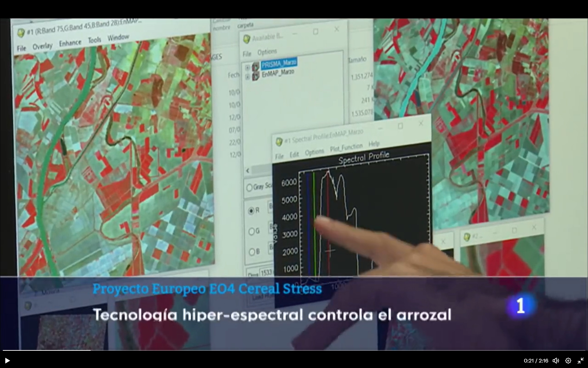Screen dimensions: 588x368
Task: Maximize the Available Bands window
Action: pyautogui.click(x=316, y=32)
